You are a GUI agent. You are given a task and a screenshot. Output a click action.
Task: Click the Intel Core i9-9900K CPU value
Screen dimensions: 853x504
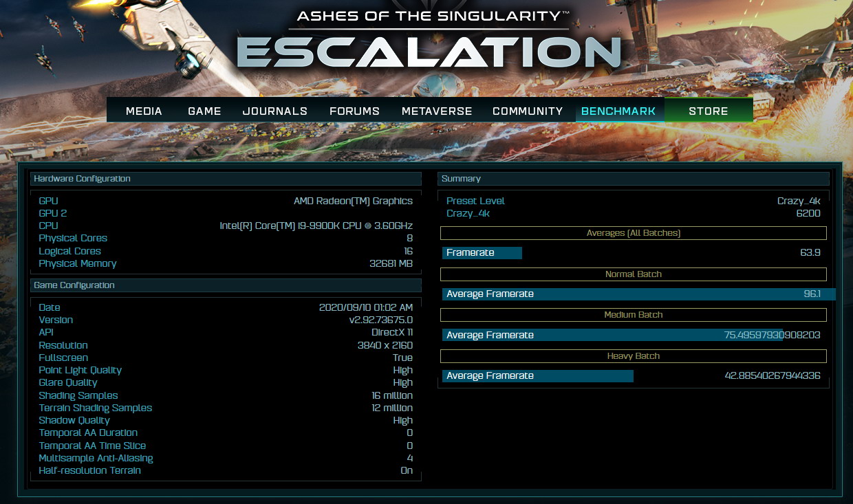[x=316, y=226]
